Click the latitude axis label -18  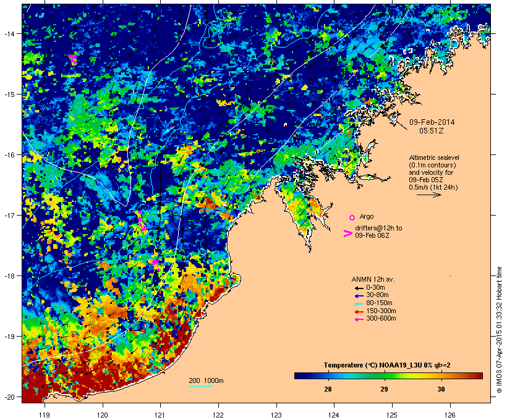click(9, 276)
